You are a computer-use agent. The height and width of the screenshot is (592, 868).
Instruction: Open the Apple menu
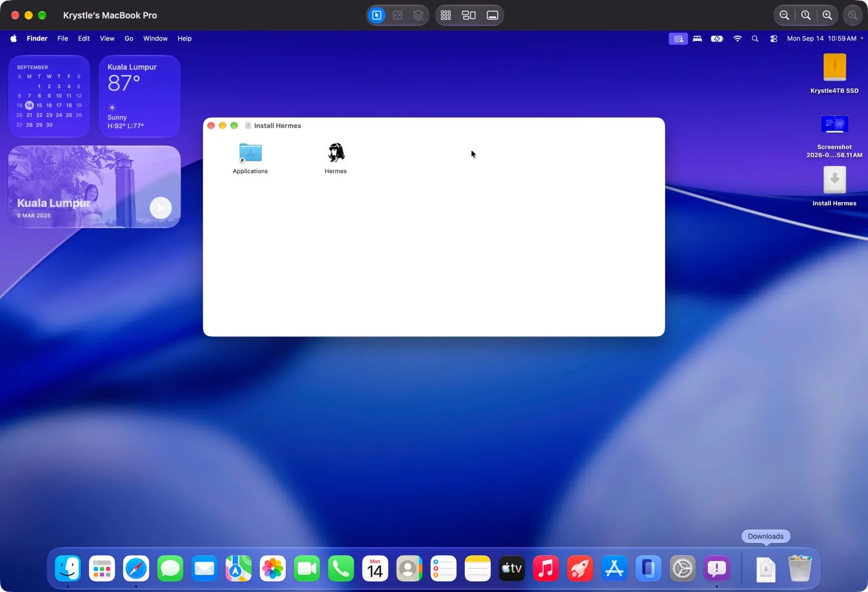pyautogui.click(x=13, y=39)
